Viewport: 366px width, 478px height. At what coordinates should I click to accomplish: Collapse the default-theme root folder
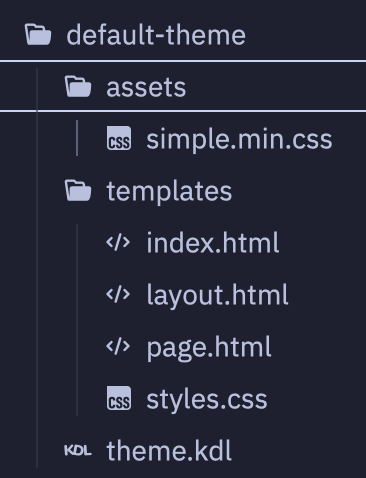click(x=183, y=35)
